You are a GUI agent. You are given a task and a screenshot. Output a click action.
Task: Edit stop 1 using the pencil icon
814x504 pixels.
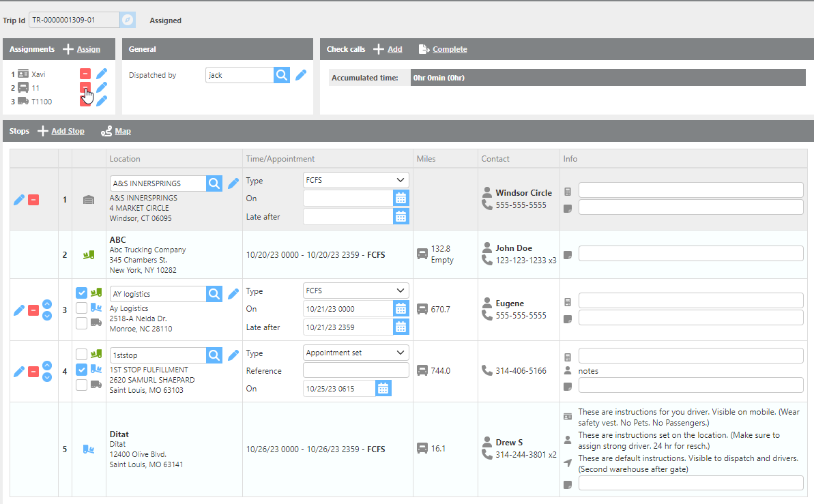pyautogui.click(x=19, y=200)
